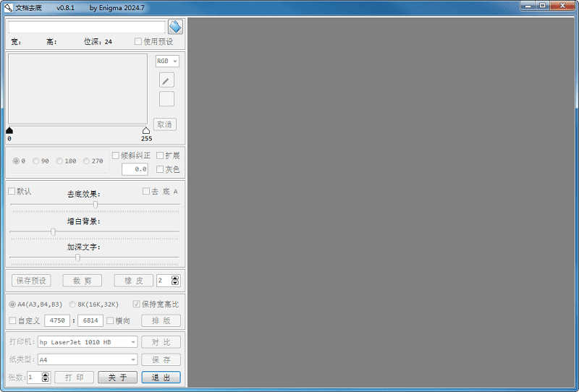Click the skew angle field showing 0.0

tap(135, 169)
